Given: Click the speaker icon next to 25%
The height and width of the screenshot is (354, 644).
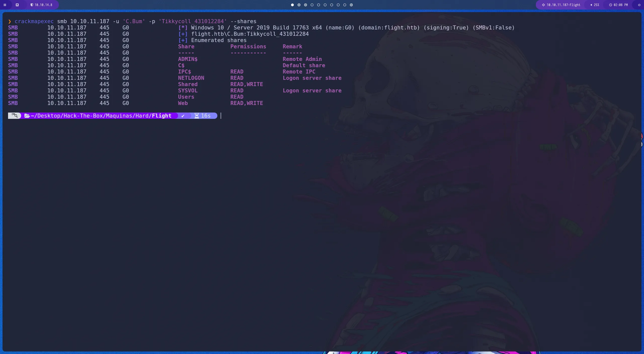Looking at the screenshot, I should click(591, 5).
